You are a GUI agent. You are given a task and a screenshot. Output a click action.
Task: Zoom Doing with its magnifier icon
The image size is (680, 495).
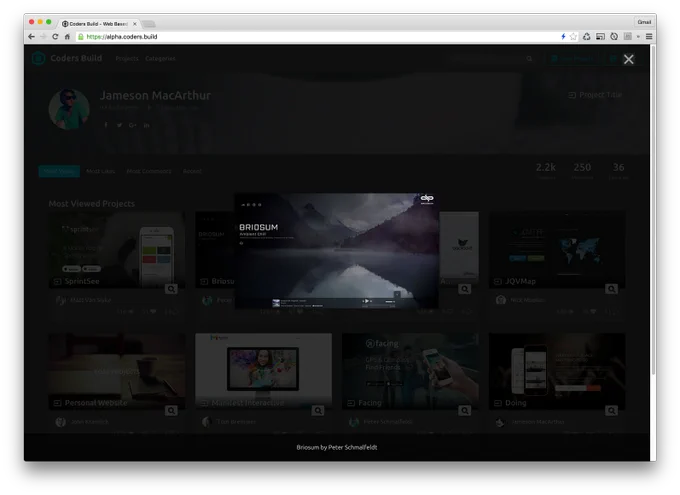[x=611, y=410]
